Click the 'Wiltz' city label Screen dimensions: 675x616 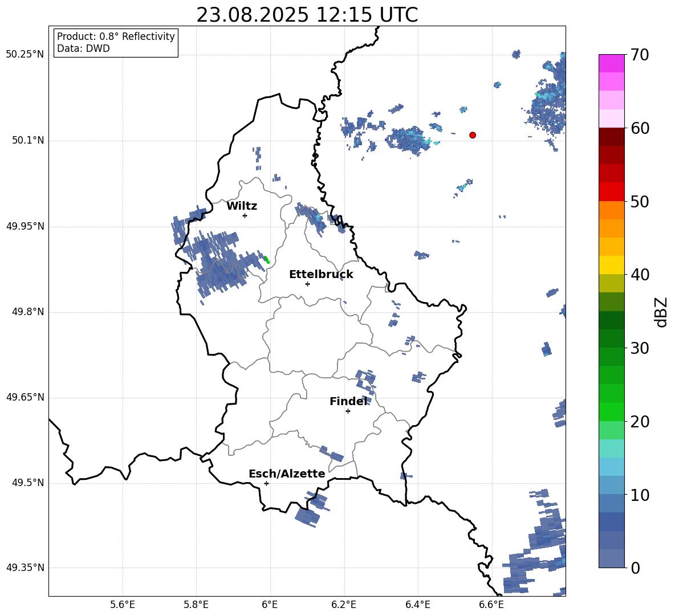tap(242, 206)
